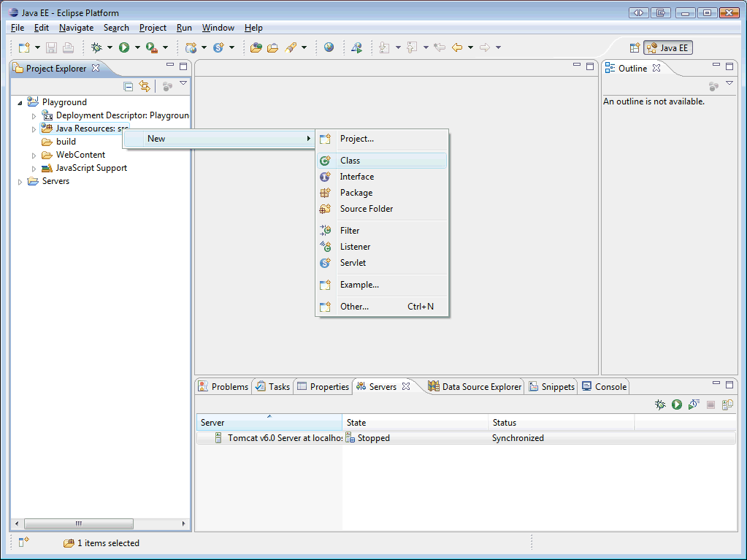Close the Project Explorer tab

[95, 68]
